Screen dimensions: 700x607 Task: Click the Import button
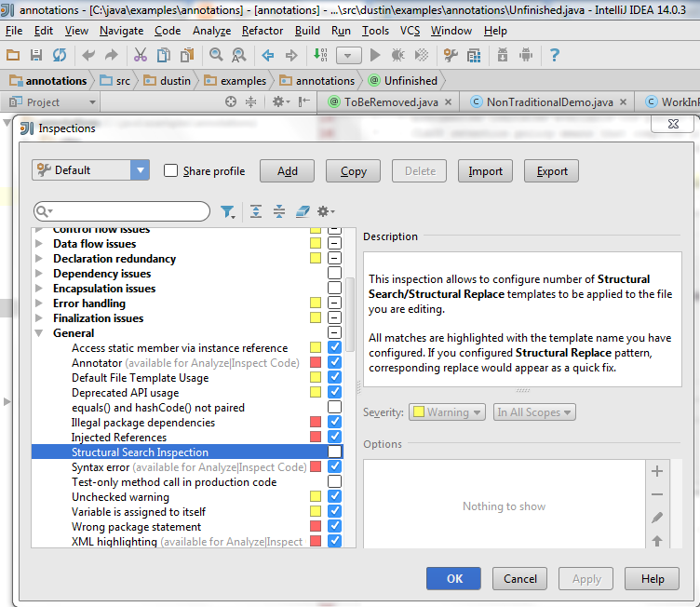(485, 171)
